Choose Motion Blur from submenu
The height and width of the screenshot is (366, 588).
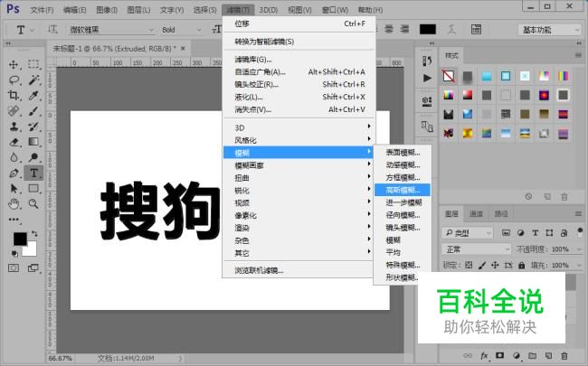click(403, 164)
